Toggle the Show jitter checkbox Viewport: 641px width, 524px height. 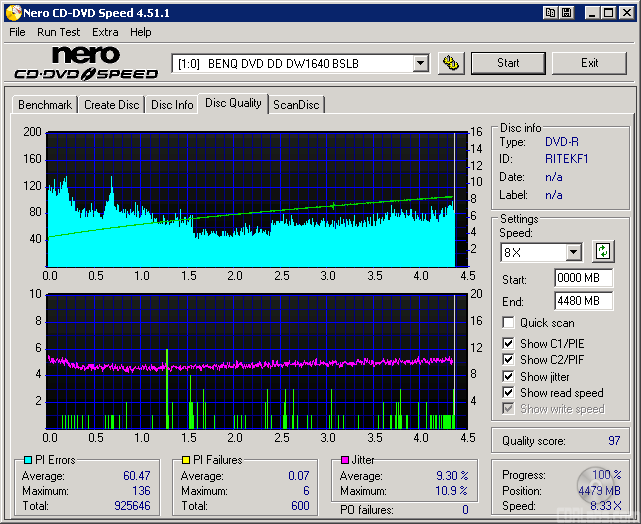(x=508, y=377)
